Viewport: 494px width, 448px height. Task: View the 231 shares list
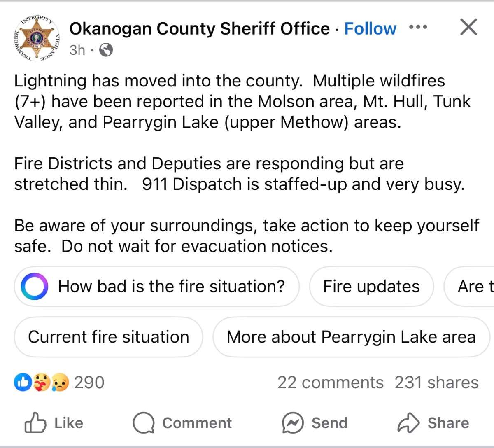coord(436,383)
